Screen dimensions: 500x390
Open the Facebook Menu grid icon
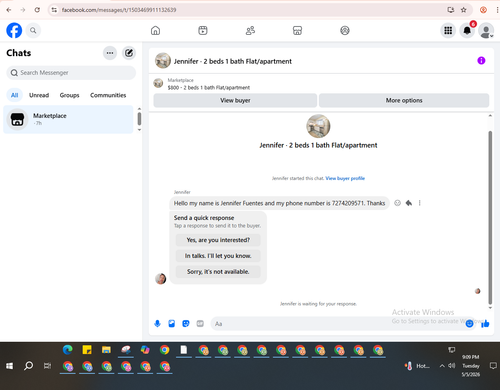click(x=448, y=31)
